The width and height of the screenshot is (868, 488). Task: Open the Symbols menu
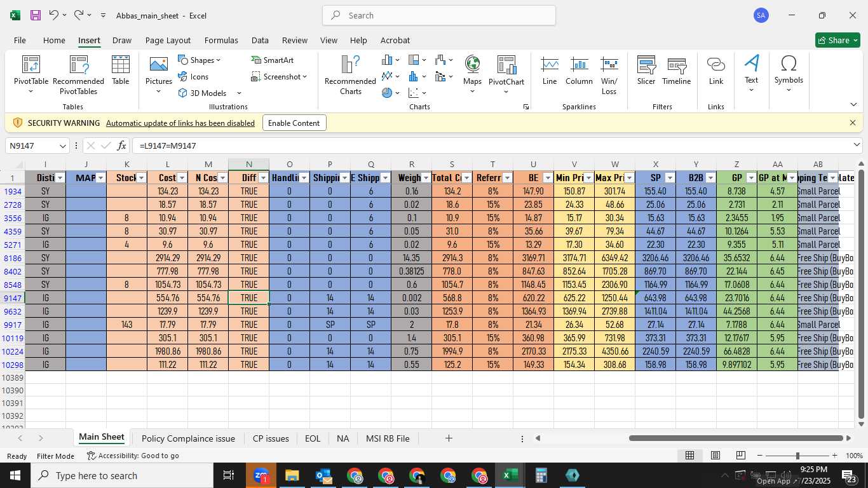pyautogui.click(x=789, y=73)
